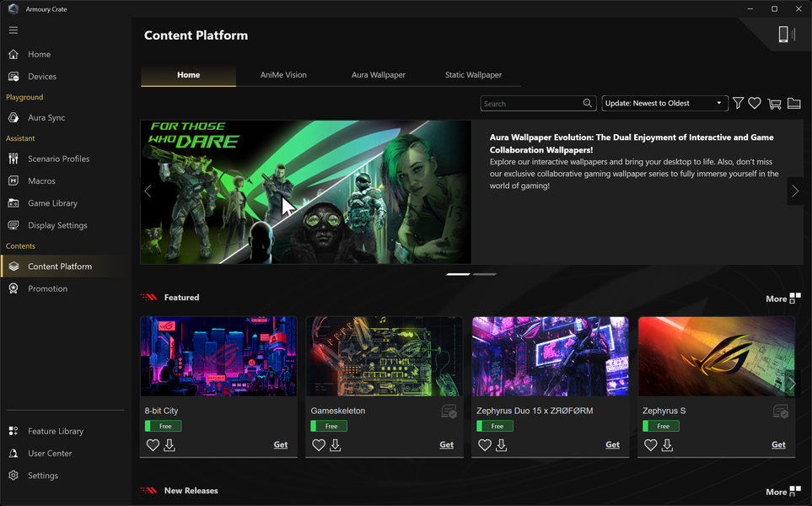
Task: Select the Home tab in Content Platform
Action: 189,75
